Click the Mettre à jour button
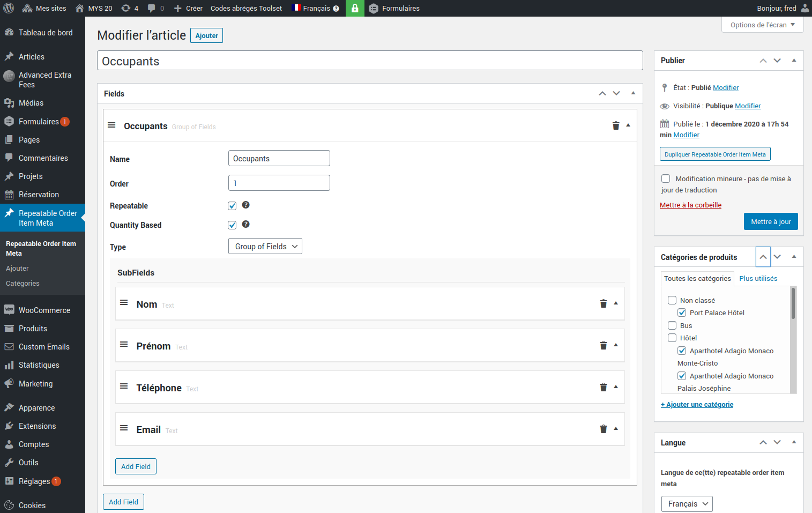This screenshot has width=812, height=513. point(770,221)
